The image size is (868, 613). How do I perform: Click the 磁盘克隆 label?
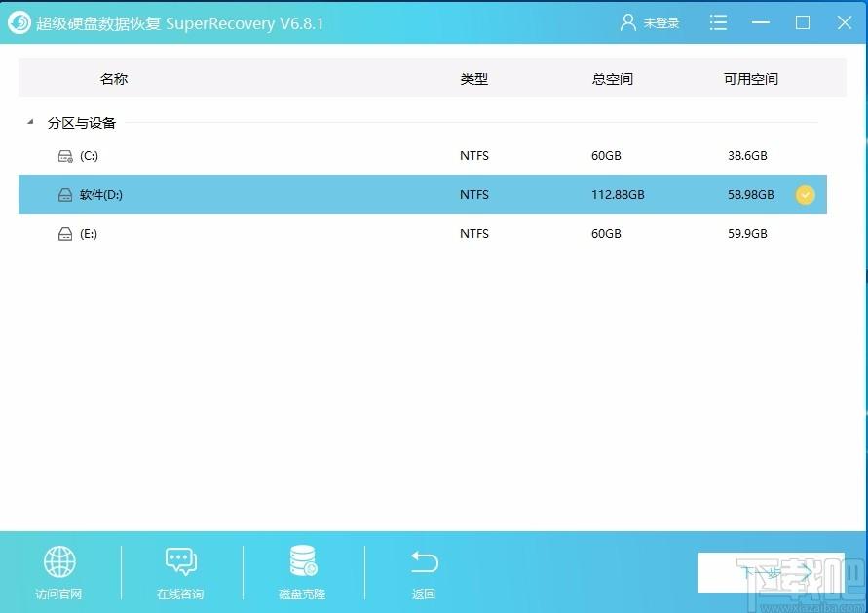click(302, 594)
